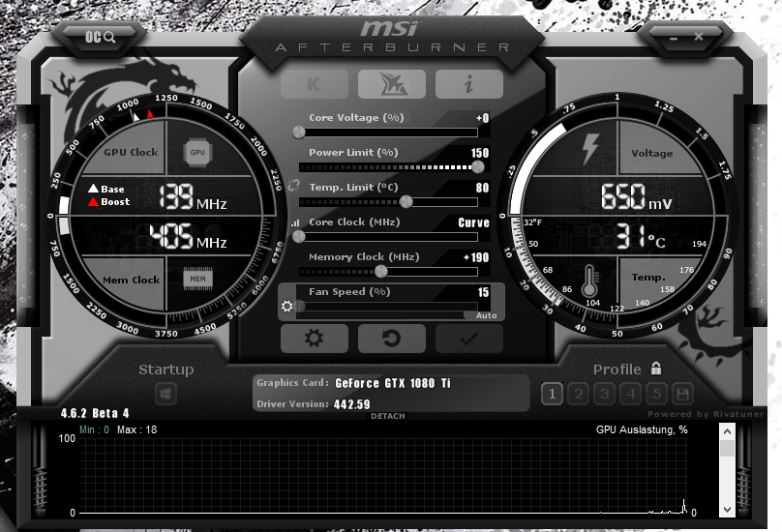Viewport: 782px width, 532px height.
Task: Click the Kombustor K button
Action: click(x=315, y=84)
